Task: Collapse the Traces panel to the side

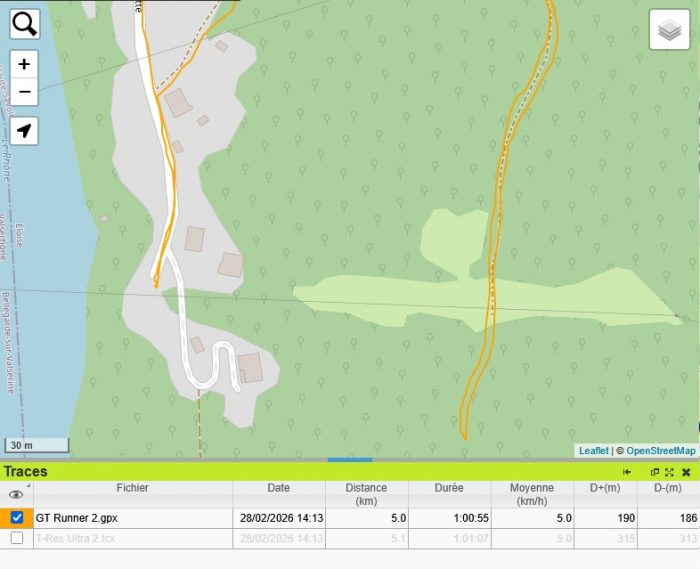Action: (x=627, y=472)
